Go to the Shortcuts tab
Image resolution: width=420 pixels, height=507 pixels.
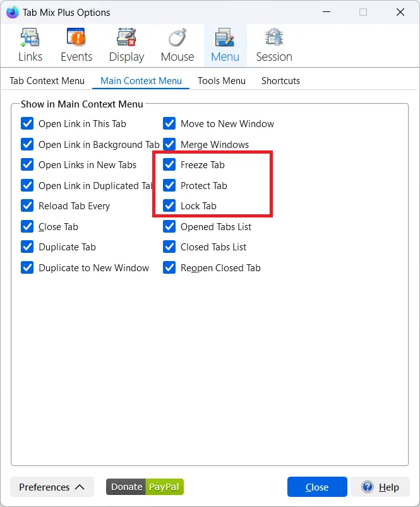(280, 81)
